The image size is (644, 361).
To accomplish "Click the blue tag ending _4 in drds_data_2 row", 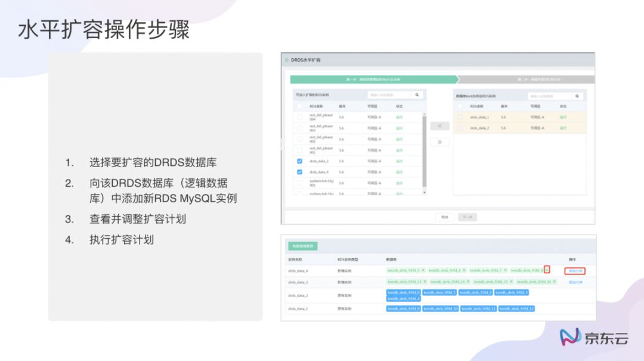I will [x=403, y=298].
